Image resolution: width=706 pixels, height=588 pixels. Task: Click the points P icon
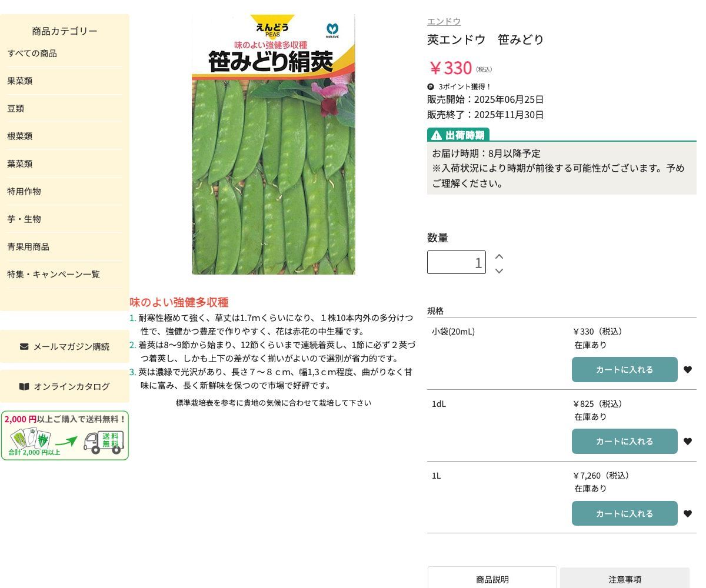[431, 86]
